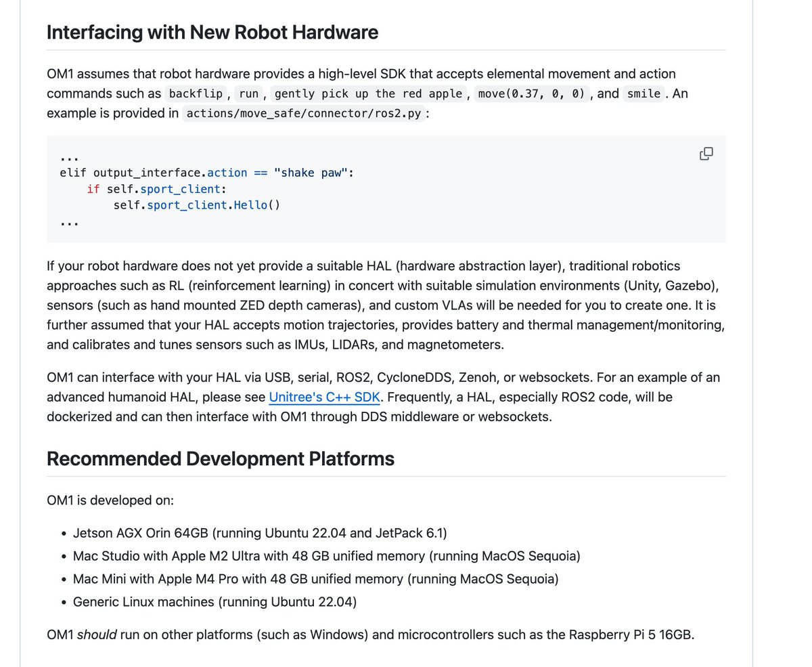Click the Interfacing with New Robot Hardware heading
The width and height of the screenshot is (812, 667).
[x=212, y=32]
